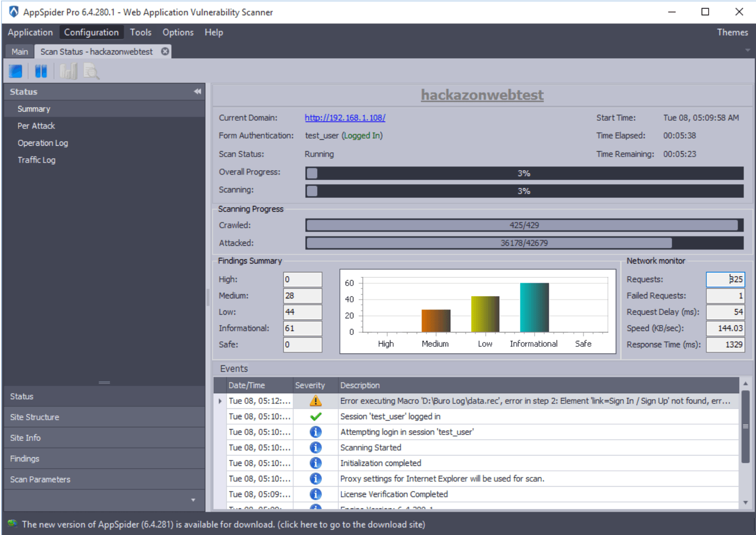Close the Scan Status - hackazonwebtest tab
The height and width of the screenshot is (535, 756).
[165, 51]
